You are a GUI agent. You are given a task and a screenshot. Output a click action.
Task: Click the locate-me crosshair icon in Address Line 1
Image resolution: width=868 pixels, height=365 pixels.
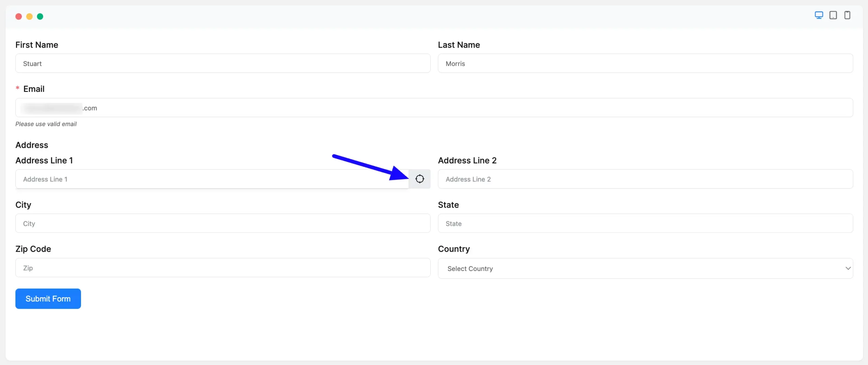click(x=419, y=179)
